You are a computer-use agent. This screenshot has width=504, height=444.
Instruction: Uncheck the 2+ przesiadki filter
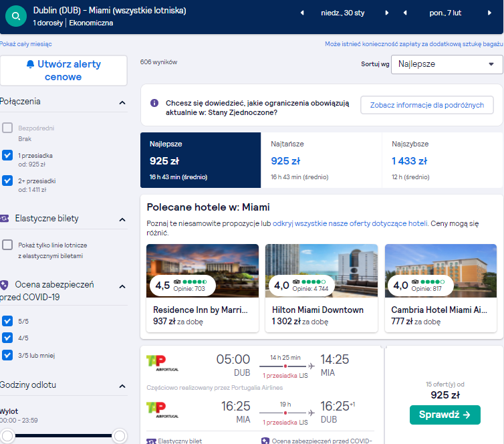coord(7,181)
